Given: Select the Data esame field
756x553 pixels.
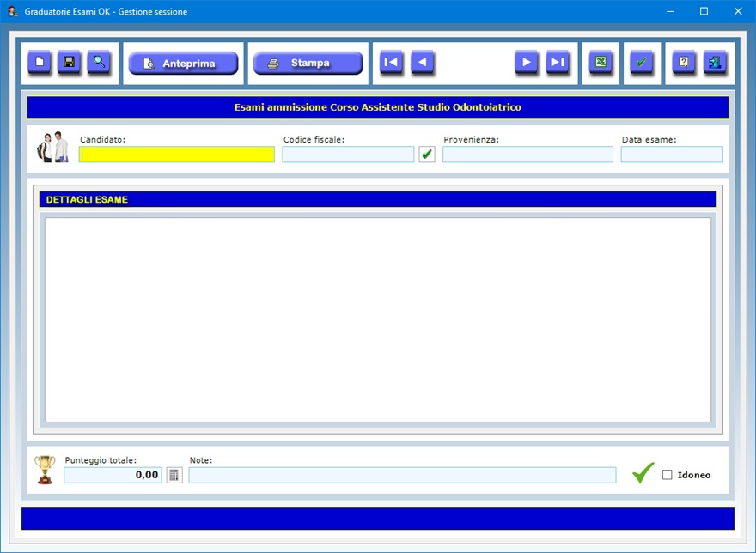Looking at the screenshot, I should tap(672, 155).
